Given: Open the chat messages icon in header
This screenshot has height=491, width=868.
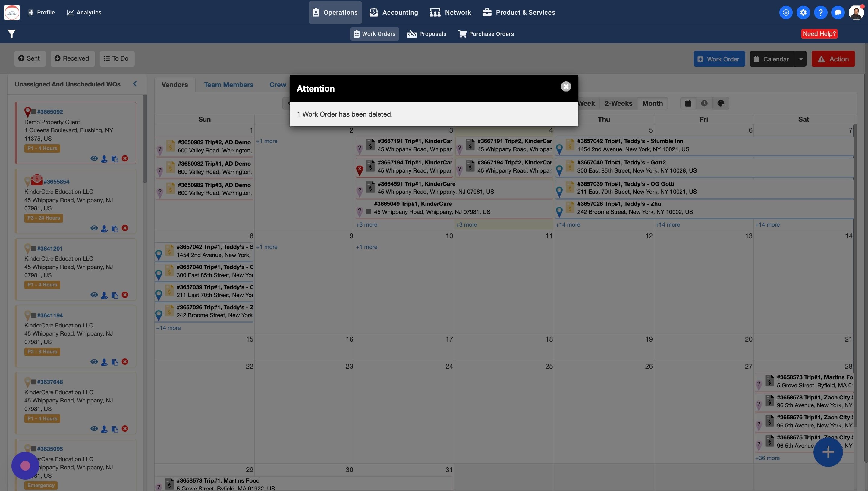Looking at the screenshot, I should (837, 12).
